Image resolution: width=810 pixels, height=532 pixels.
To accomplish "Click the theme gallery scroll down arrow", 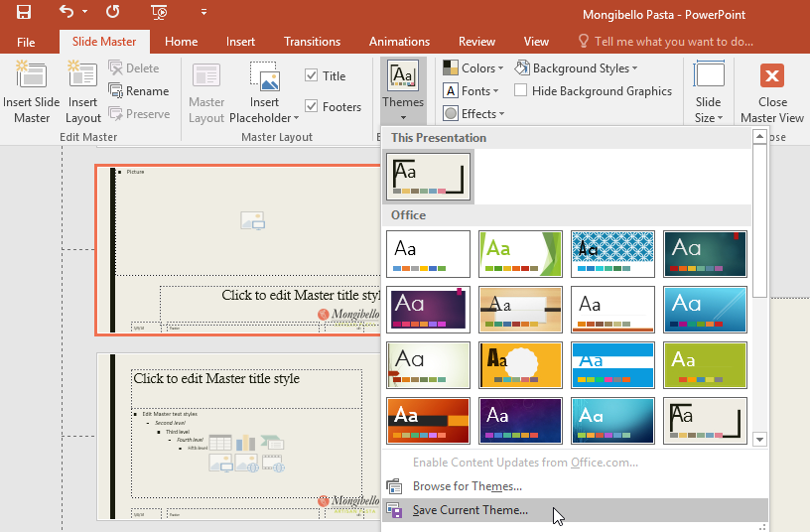I will coord(759,438).
